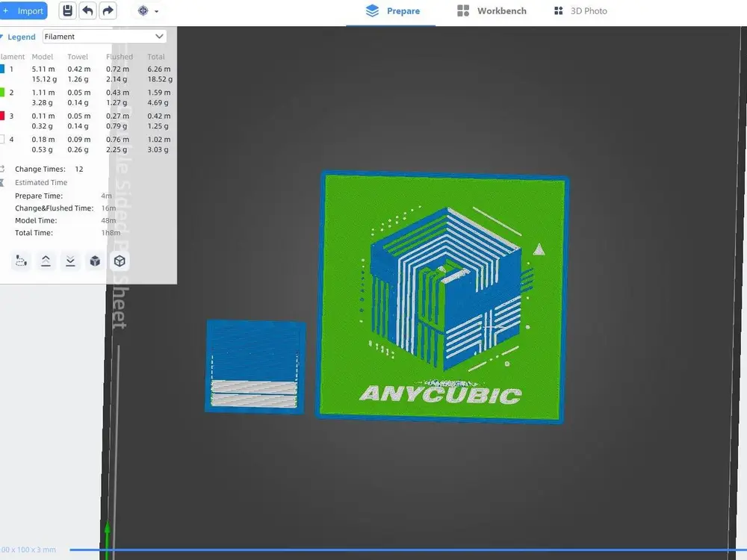Redo the last undone action
Image resolution: width=747 pixels, height=560 pixels.
pos(108,11)
